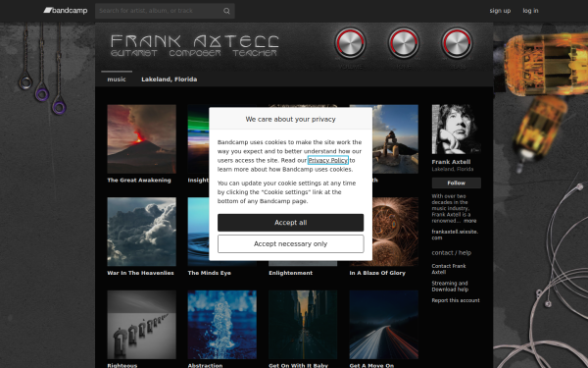Open the Privacy Policy link
588x368 pixels.
[328, 160]
